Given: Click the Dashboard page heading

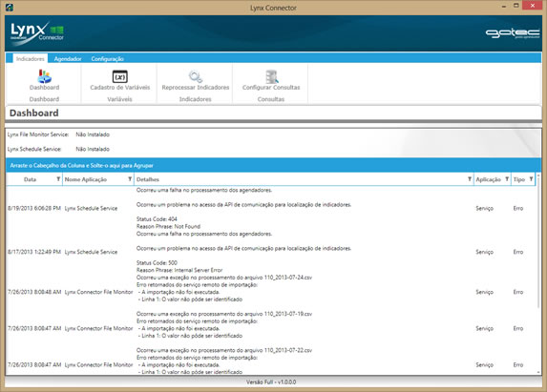Looking at the screenshot, I should click(x=33, y=113).
